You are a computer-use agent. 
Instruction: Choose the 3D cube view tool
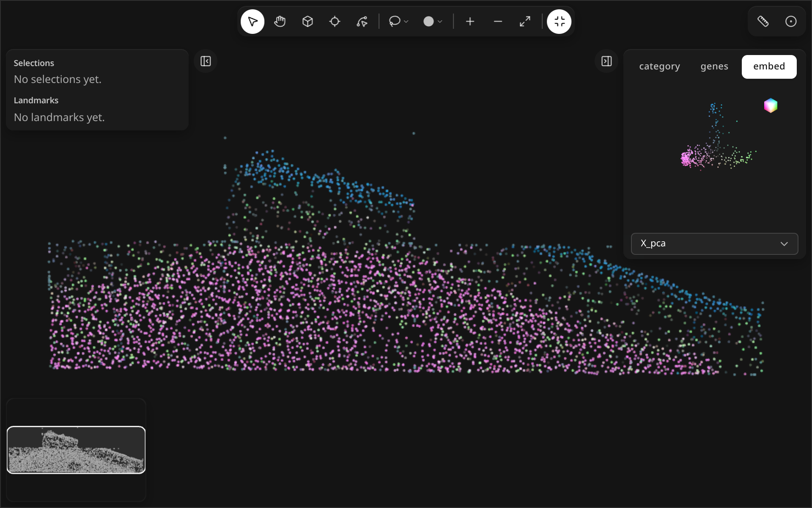[307, 22]
